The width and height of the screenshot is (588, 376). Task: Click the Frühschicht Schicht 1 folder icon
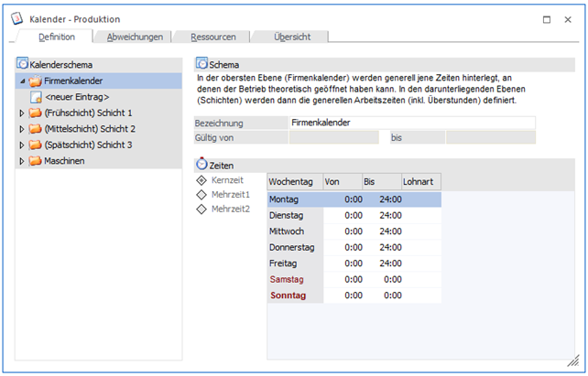point(36,113)
